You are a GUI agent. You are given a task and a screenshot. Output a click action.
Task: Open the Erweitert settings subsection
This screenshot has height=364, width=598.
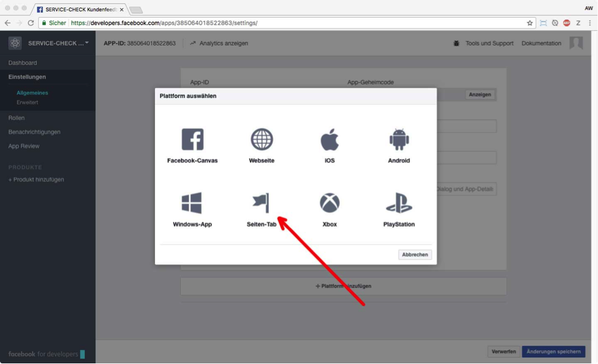tap(28, 102)
